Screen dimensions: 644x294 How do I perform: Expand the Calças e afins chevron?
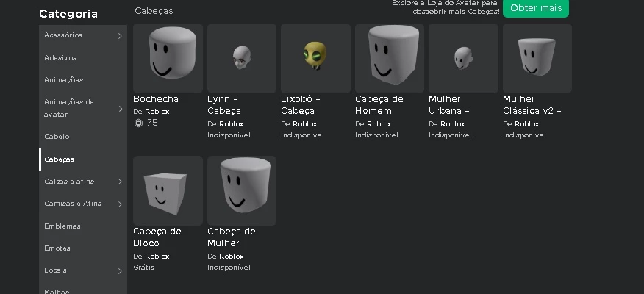tap(120, 182)
